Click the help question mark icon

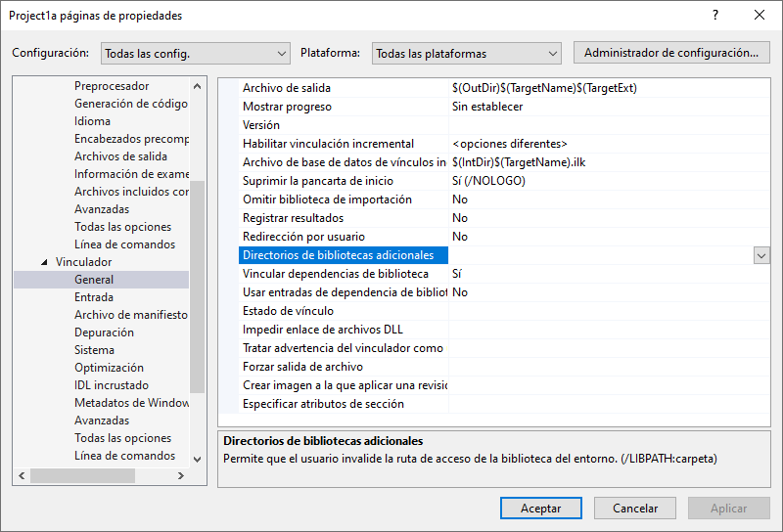tap(715, 15)
